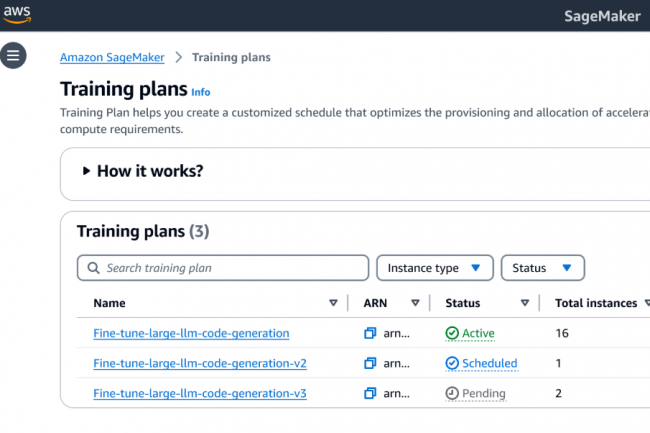Click the Active status icon
Screen dimensions: 650x433
coord(452,333)
